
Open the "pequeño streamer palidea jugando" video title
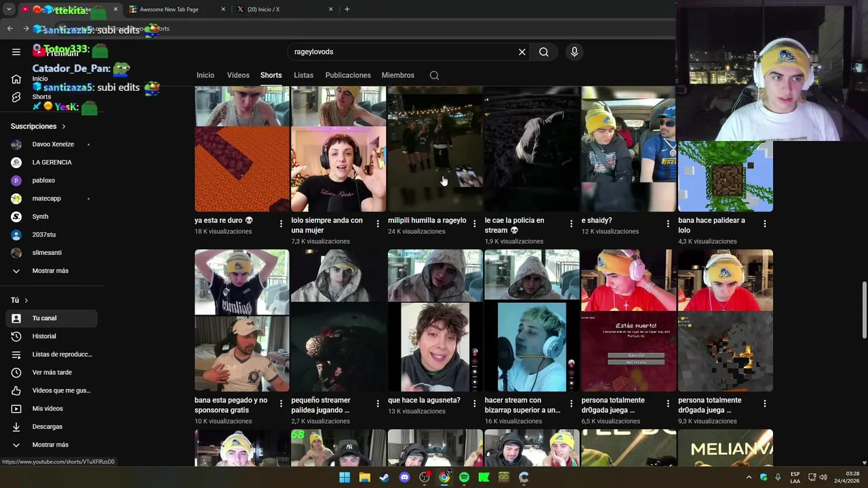click(x=321, y=405)
